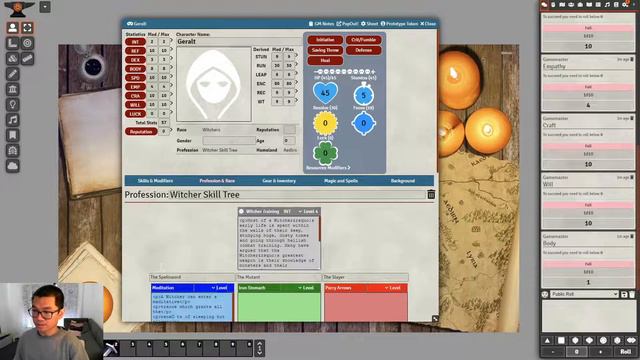The width and height of the screenshot is (640, 360).
Task: Open Parry Arrows level dropdown
Action: point(393,288)
